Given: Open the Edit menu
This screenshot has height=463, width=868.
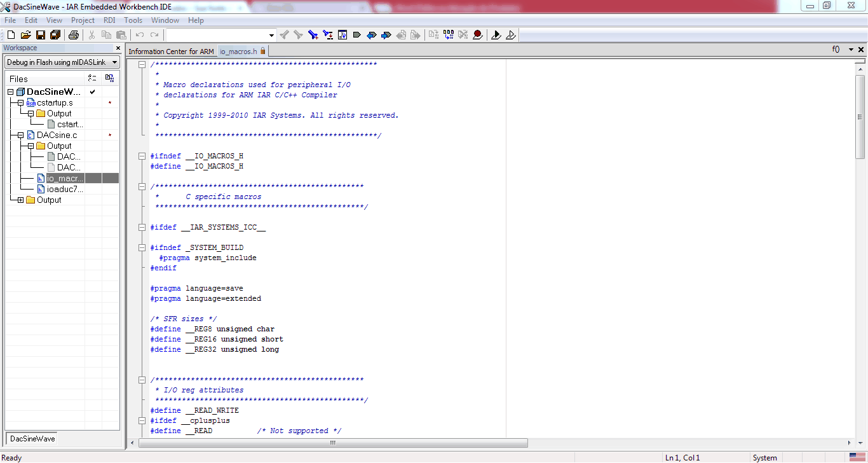Looking at the screenshot, I should pyautogui.click(x=31, y=20).
